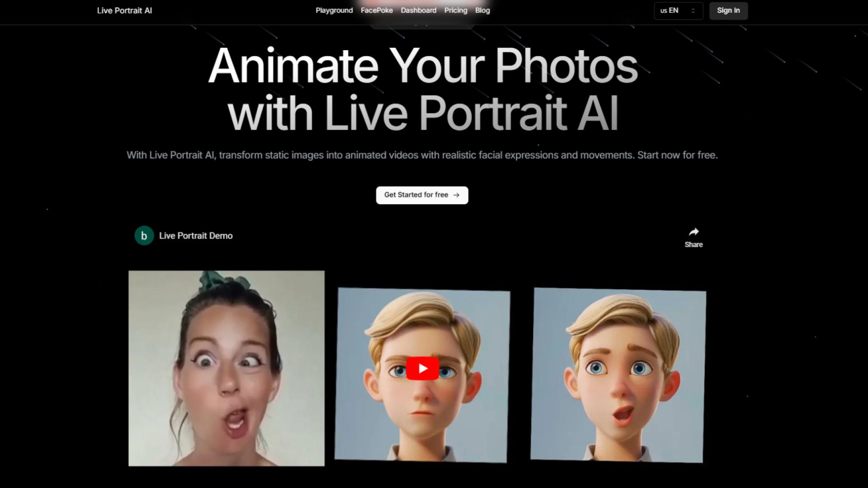Click Get Started for free
This screenshot has height=488, width=868.
click(422, 195)
